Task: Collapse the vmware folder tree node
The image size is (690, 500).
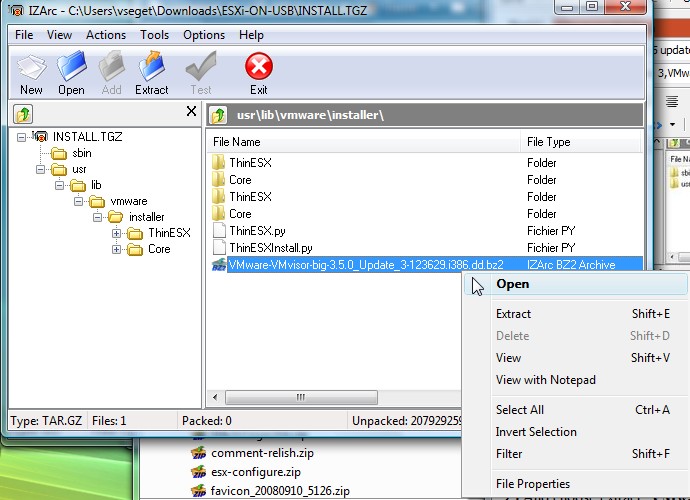Action: point(78,201)
